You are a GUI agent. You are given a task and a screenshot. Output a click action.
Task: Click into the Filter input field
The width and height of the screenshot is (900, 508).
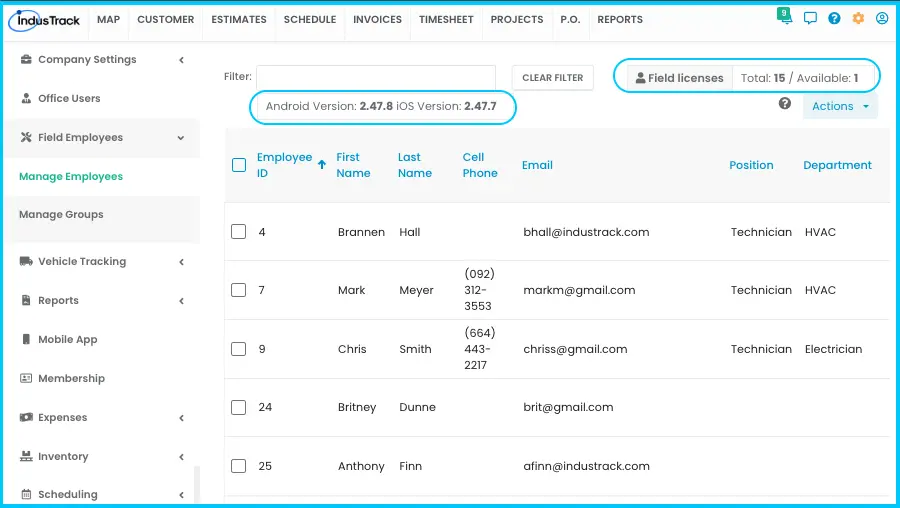[376, 77]
